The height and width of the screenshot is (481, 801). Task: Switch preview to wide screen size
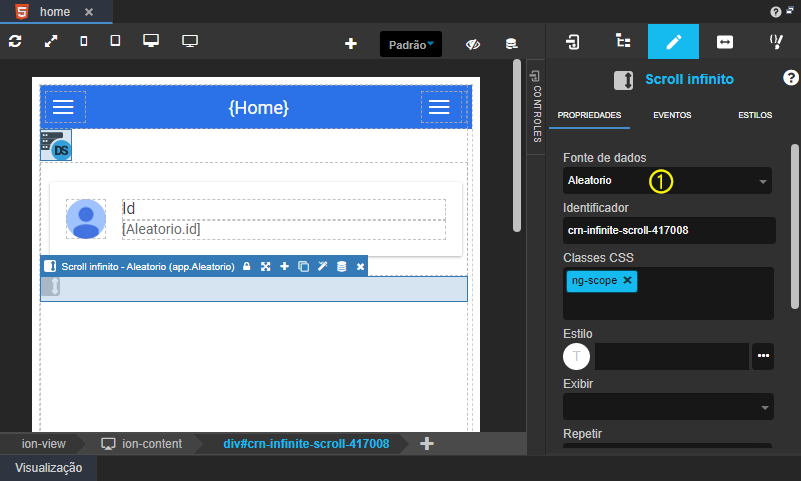click(x=190, y=41)
